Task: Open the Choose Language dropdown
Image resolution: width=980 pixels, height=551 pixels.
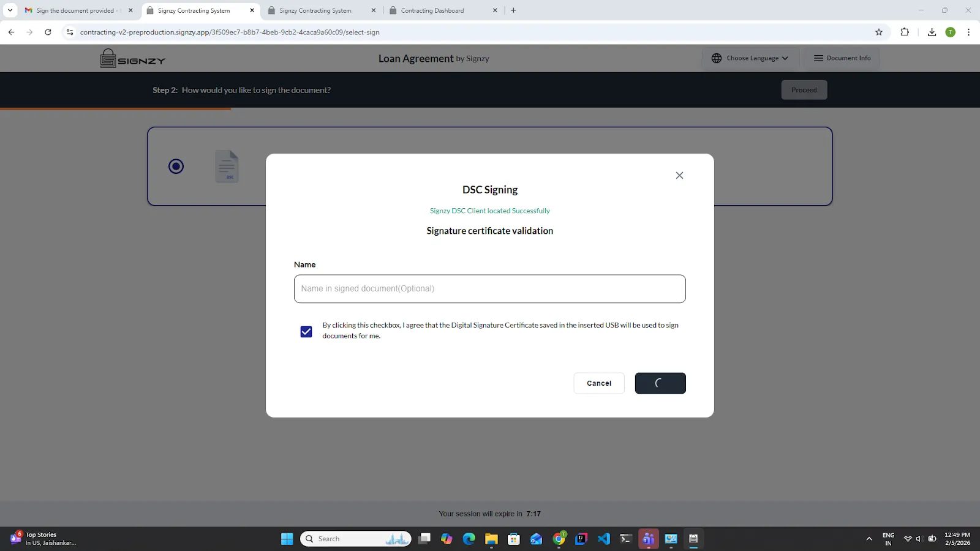Action: (750, 58)
